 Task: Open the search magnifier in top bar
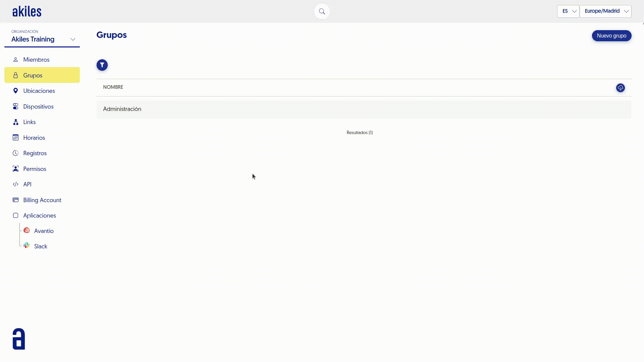[322, 11]
